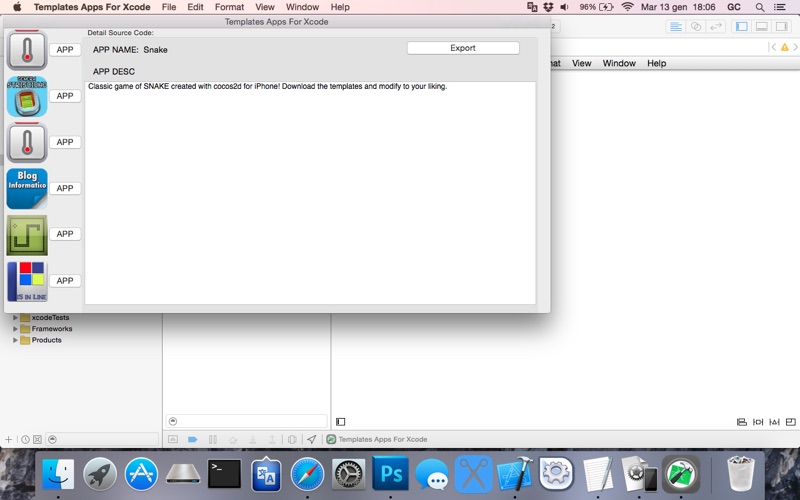This screenshot has height=500, width=800.
Task: Open Launchpad from the Dock
Action: point(99,474)
